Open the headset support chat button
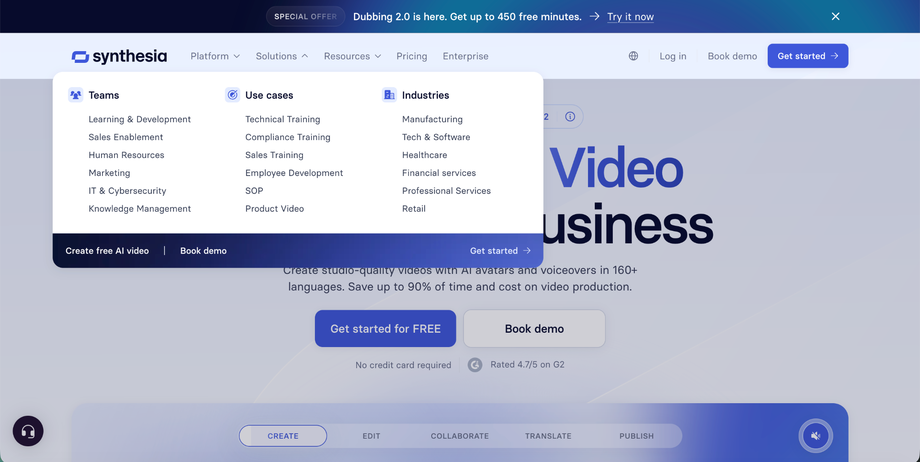The width and height of the screenshot is (920, 462). point(28,431)
